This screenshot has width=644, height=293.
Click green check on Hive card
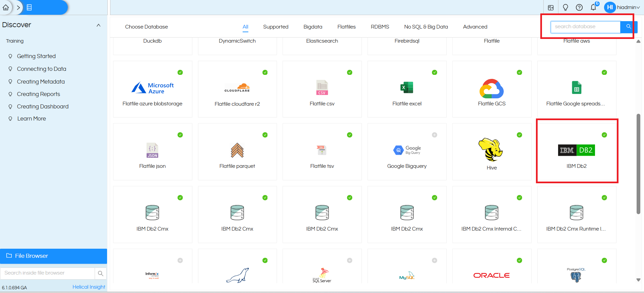519,135
